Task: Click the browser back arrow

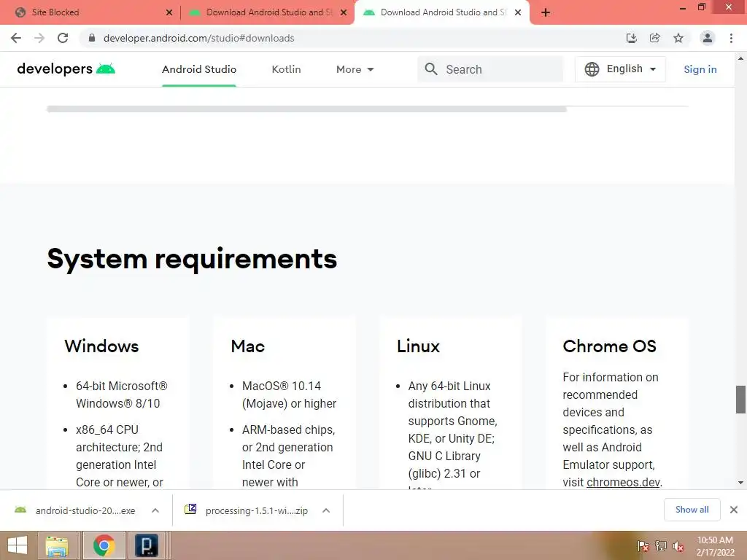Action: [16, 38]
